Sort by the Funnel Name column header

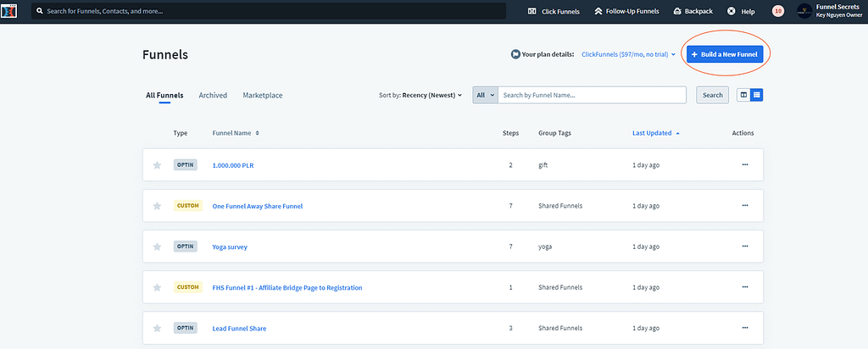tap(236, 133)
